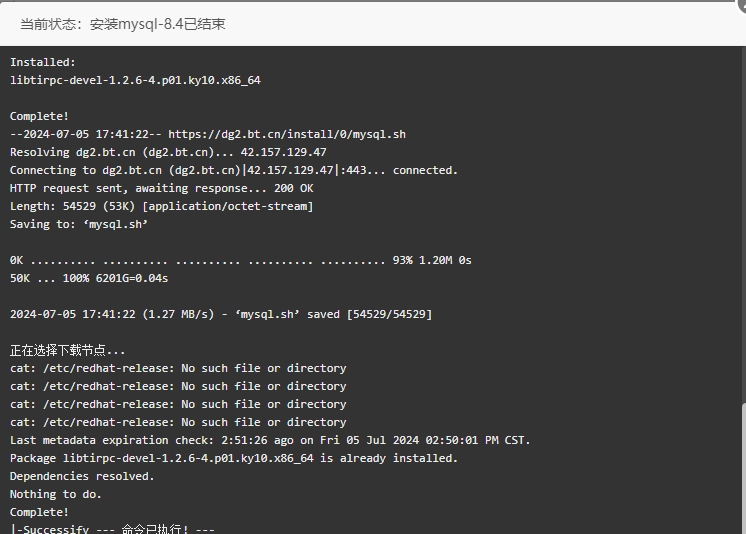Click the '|-Successify --- 命令已执行! ---' line
This screenshot has height=534, width=746.
coord(112,529)
